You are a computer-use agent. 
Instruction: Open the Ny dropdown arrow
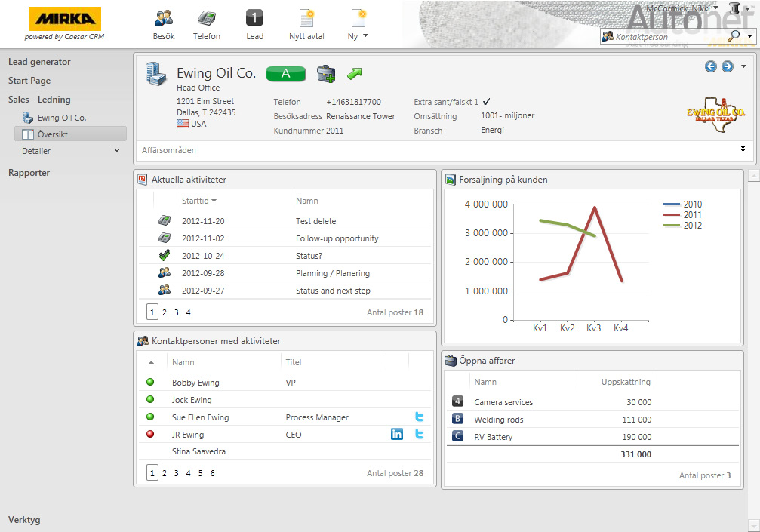coord(365,36)
